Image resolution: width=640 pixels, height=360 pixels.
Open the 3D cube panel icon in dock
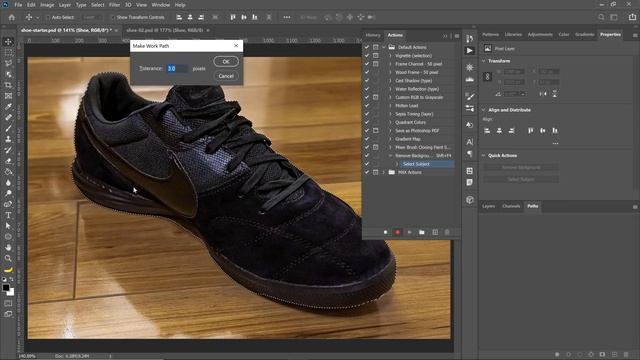470,200
